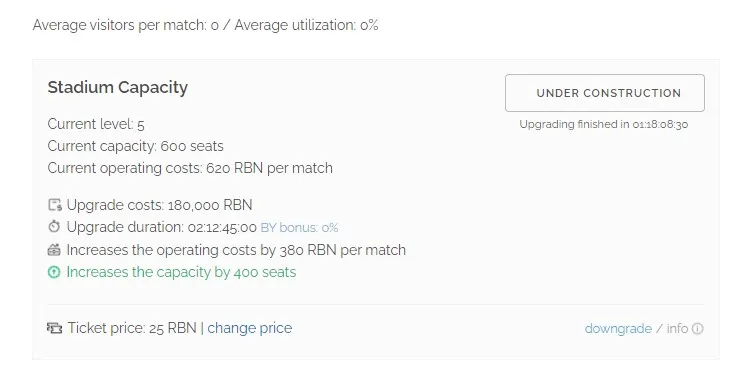This screenshot has height=374, width=753.
Task: Click the Current level: 5 line
Action: click(x=96, y=124)
